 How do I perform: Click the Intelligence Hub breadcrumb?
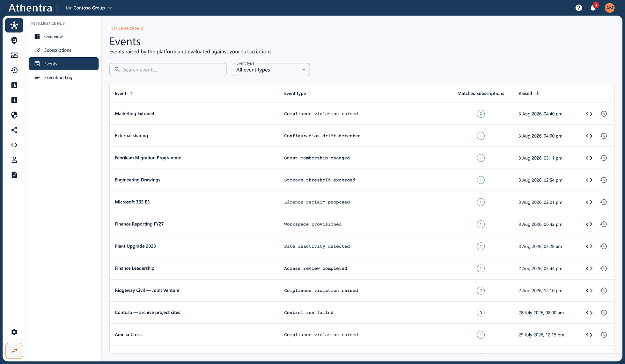pyautogui.click(x=126, y=29)
